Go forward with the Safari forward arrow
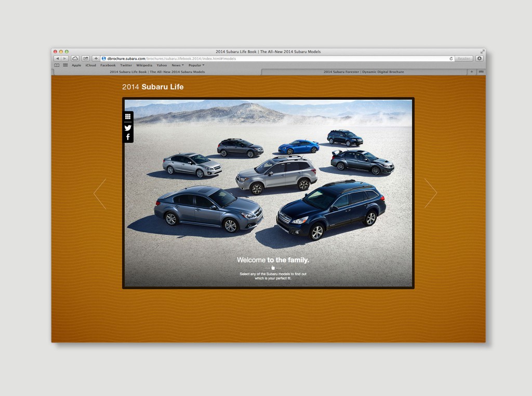This screenshot has width=532, height=396. [x=64, y=59]
